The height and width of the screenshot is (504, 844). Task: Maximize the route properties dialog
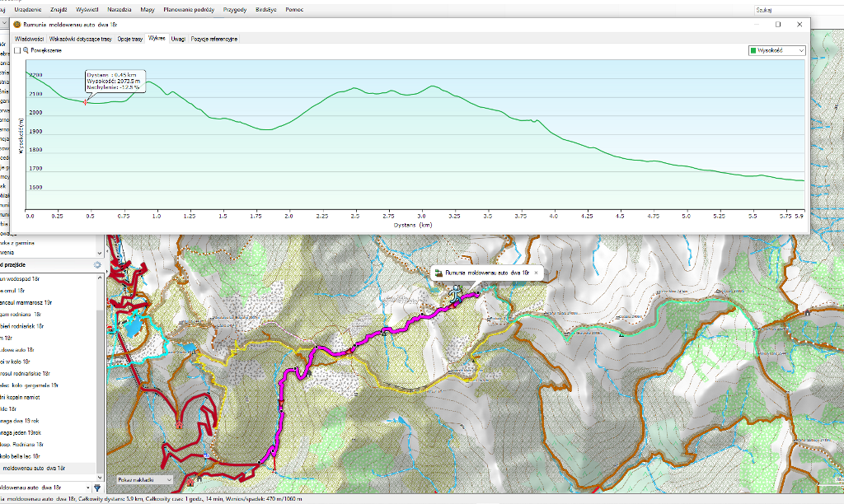777,25
